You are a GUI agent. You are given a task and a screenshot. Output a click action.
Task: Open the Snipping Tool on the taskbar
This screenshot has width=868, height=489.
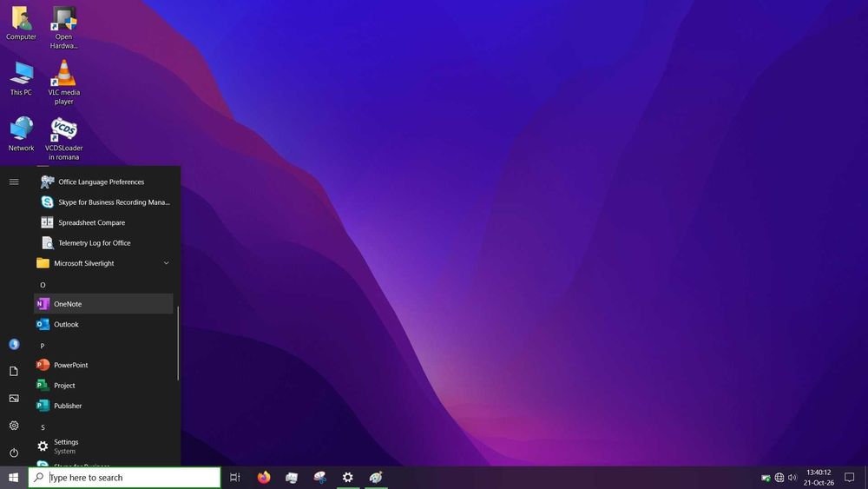[x=320, y=478]
